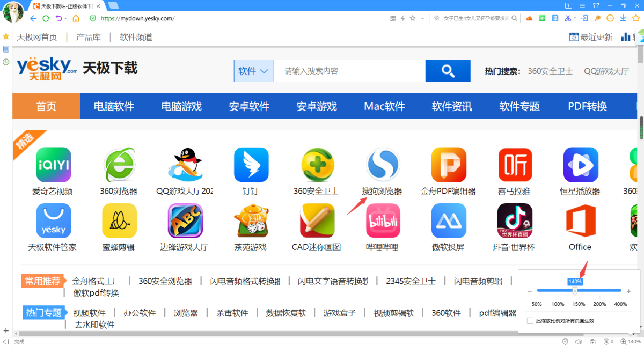Expand the dropdown arrow next to undo icon
Screen dimensions: 644x346
(x=65, y=18)
